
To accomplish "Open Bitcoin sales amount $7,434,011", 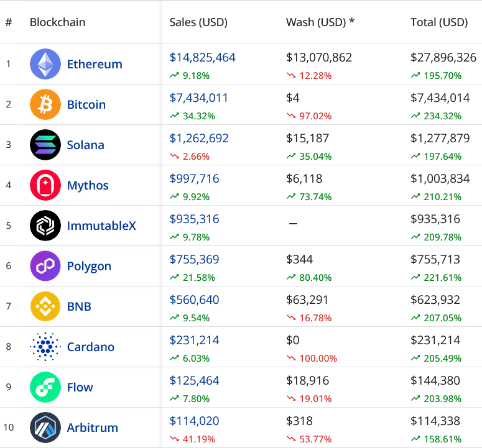I will click(198, 98).
